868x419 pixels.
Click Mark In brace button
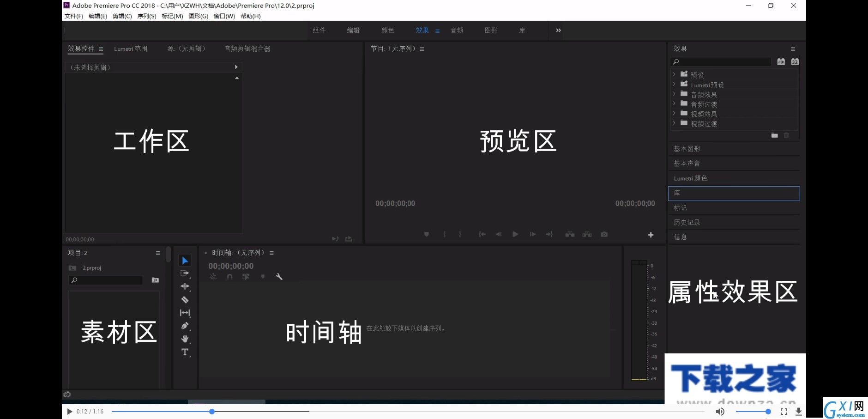point(445,234)
